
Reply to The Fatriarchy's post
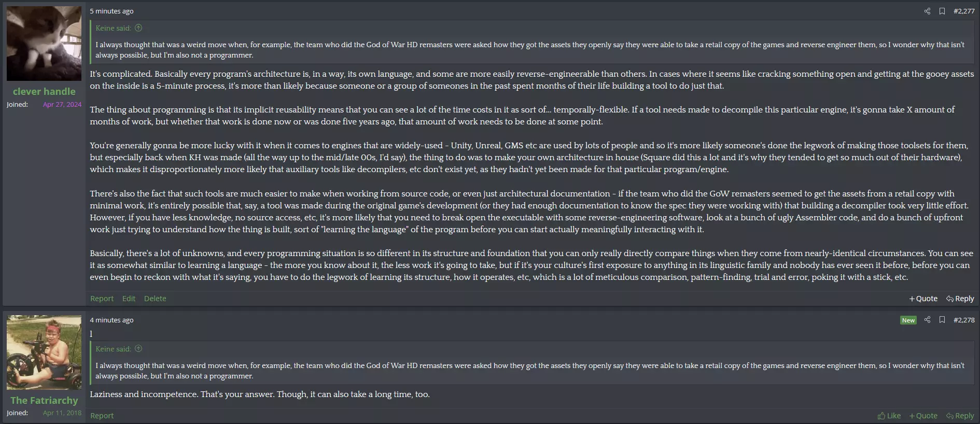(960, 416)
